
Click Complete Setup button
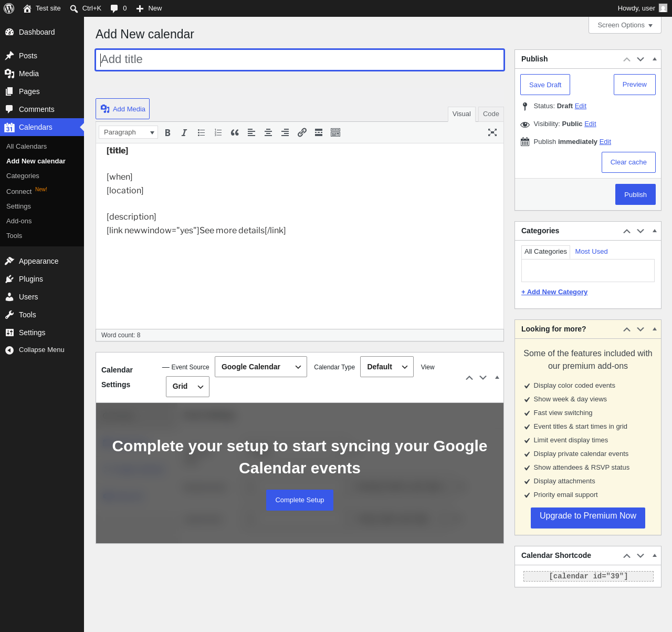click(x=300, y=500)
